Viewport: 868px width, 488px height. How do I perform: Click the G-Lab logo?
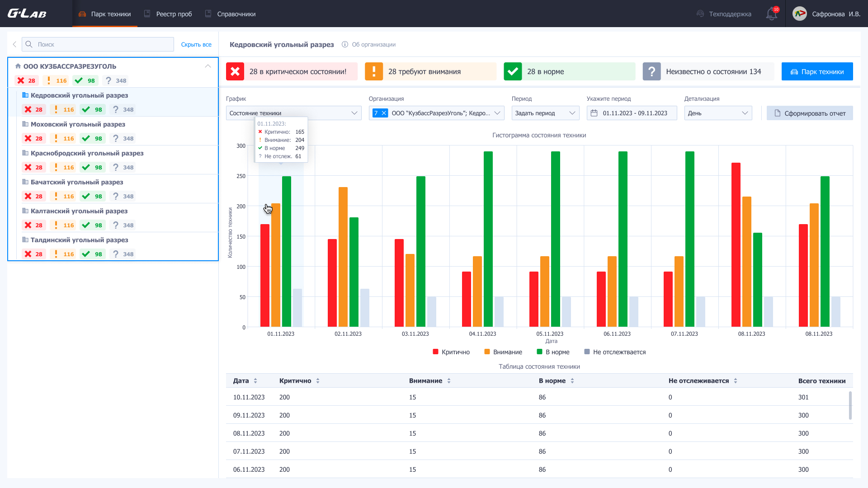pyautogui.click(x=27, y=14)
